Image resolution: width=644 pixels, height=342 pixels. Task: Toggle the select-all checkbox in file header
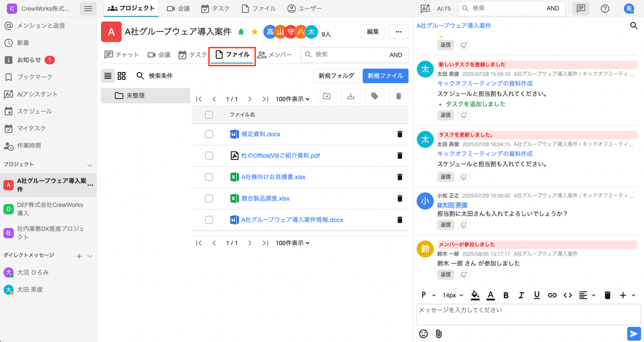tap(209, 114)
